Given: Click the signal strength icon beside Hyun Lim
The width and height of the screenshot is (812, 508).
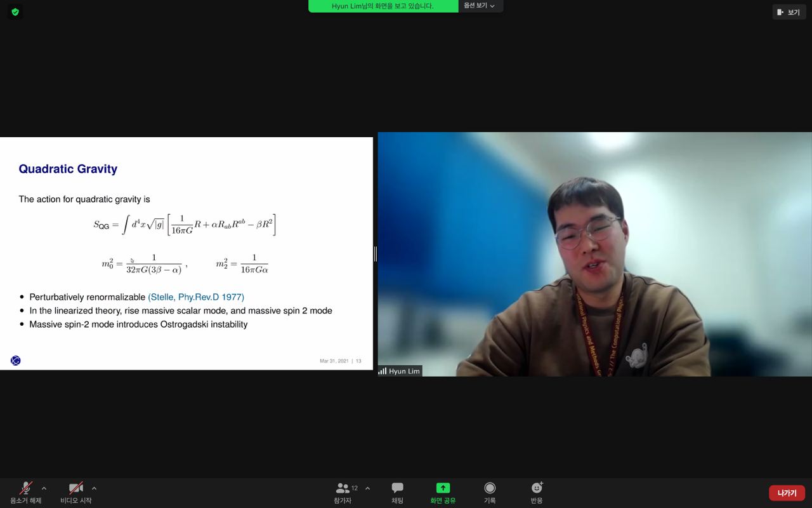Looking at the screenshot, I should 383,371.
